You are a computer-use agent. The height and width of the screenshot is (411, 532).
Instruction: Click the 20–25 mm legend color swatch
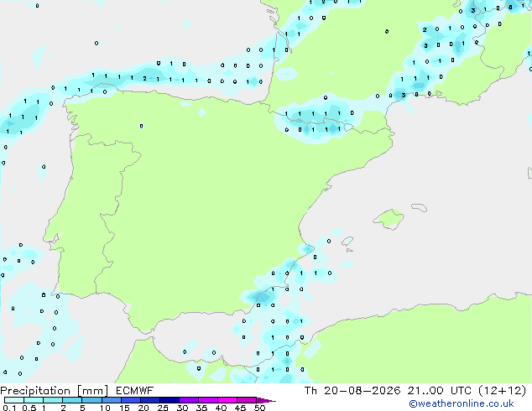click(x=149, y=400)
